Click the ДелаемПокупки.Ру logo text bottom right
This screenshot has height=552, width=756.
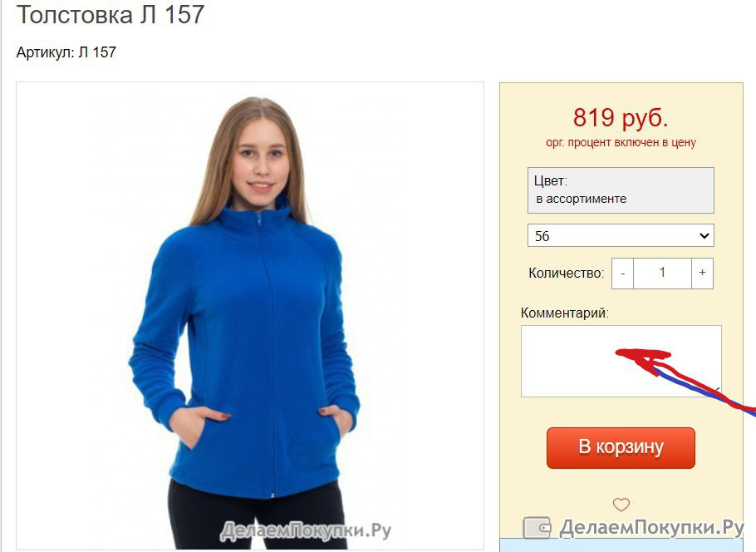[651, 527]
